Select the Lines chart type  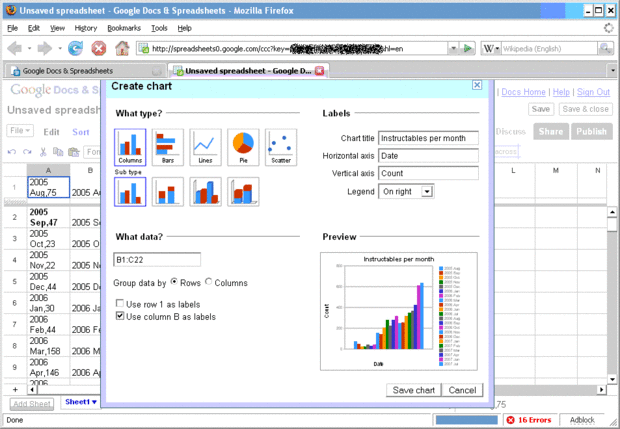pos(205,147)
